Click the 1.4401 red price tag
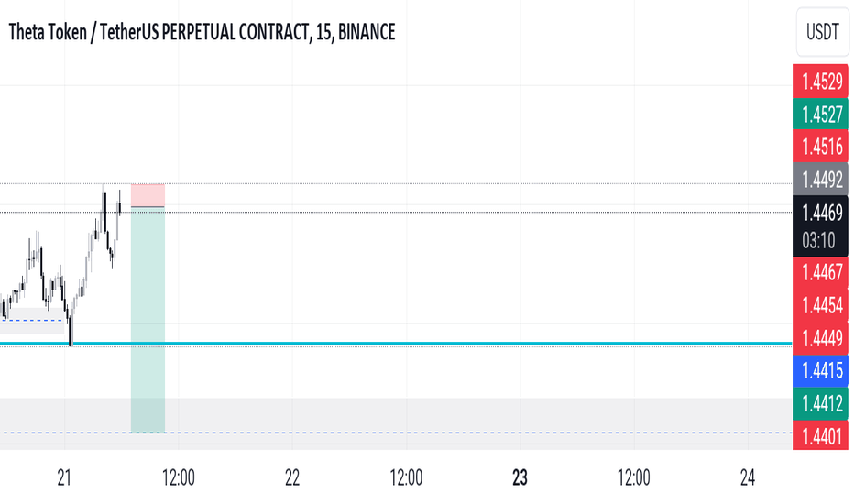Image resolution: width=854 pixels, height=504 pixels. tap(820, 436)
